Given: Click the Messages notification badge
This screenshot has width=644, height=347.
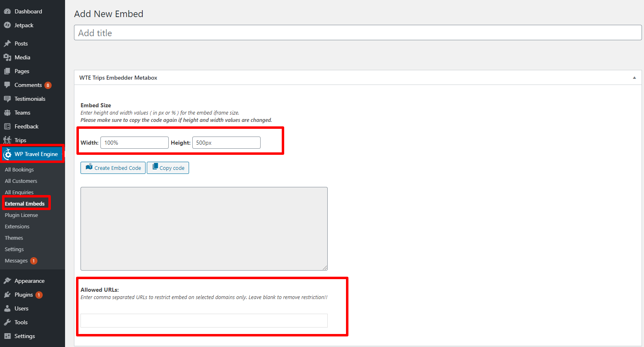Looking at the screenshot, I should (x=34, y=261).
